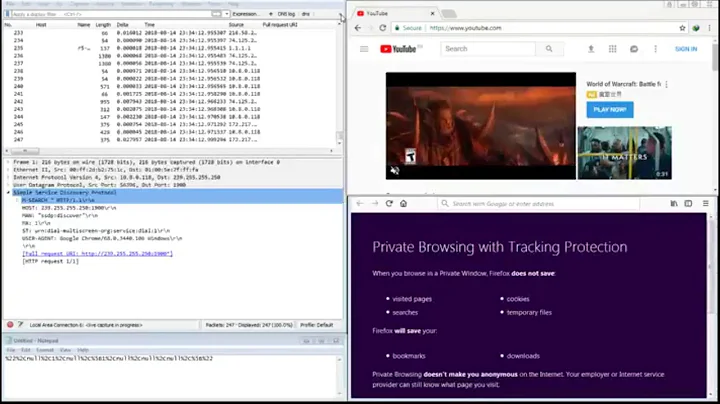Viewport: 720px width, 404px height.
Task: Sort packets by the Time column header
Action: [x=150, y=25]
